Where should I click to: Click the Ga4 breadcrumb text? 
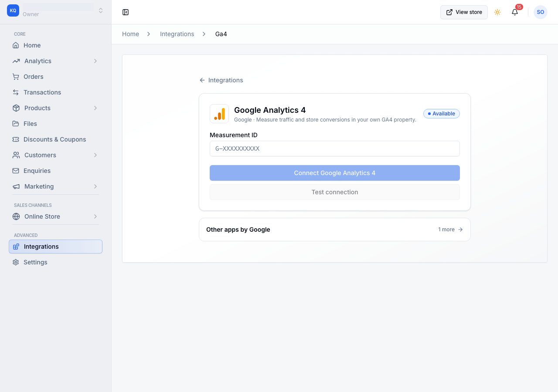click(221, 34)
